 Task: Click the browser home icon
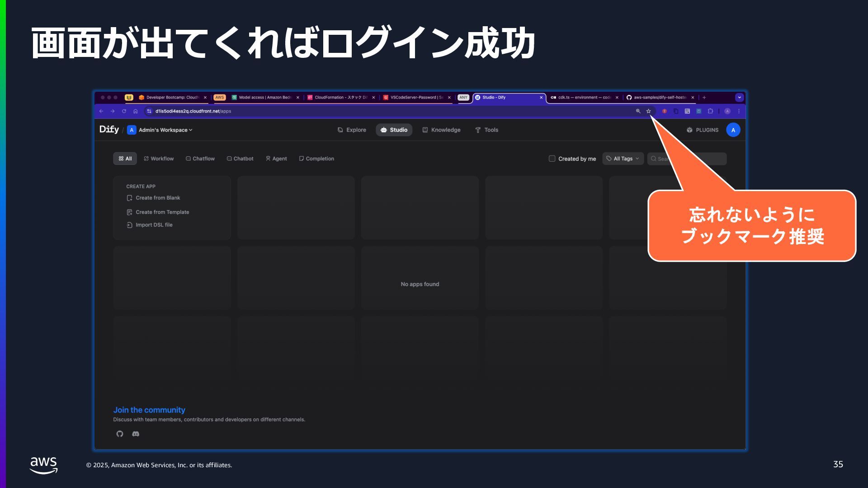click(x=135, y=111)
